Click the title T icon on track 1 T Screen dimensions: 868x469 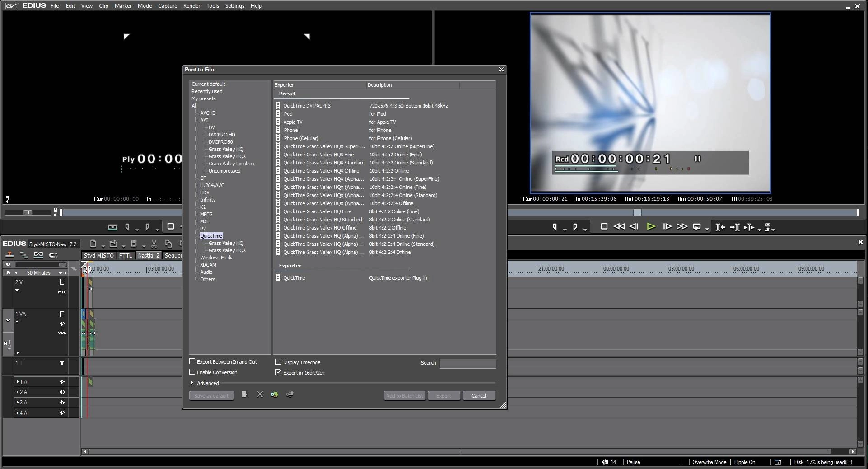[x=62, y=363]
